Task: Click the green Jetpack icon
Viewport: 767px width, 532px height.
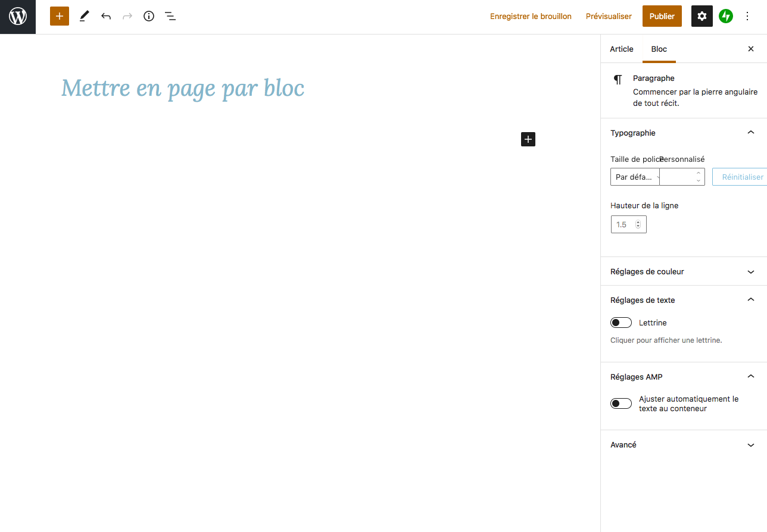Action: [x=725, y=16]
